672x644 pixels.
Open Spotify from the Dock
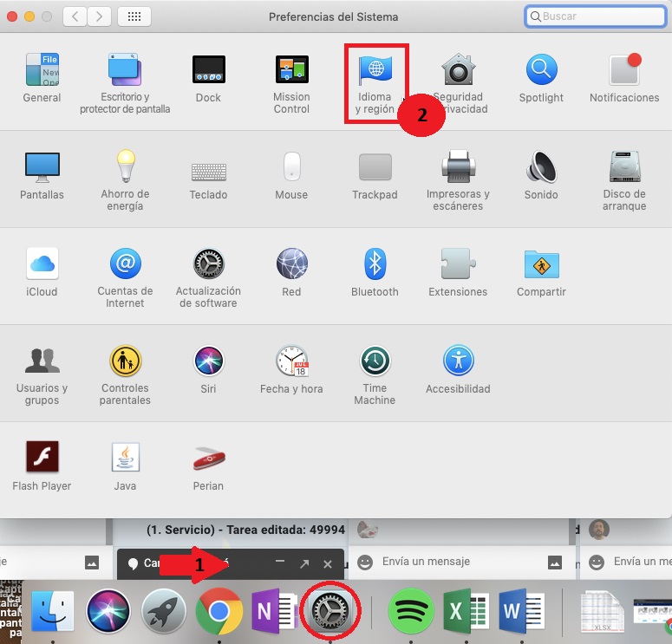[411, 611]
